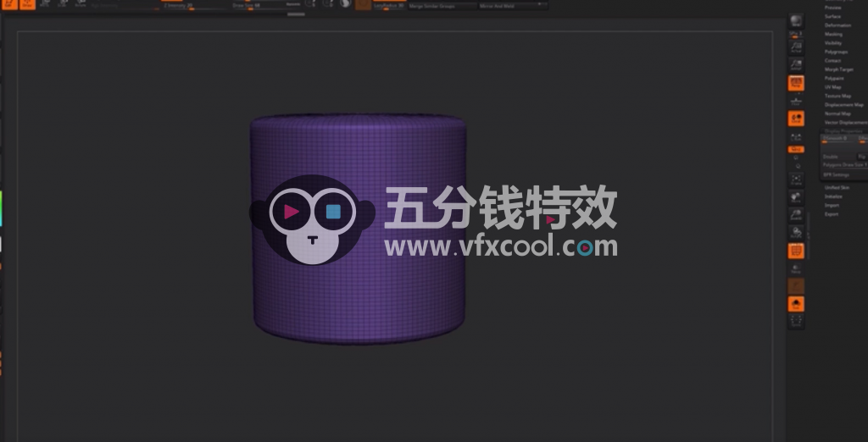This screenshot has height=442, width=868.
Task: Adjust the LazyRadius slider
Action: coord(390,6)
